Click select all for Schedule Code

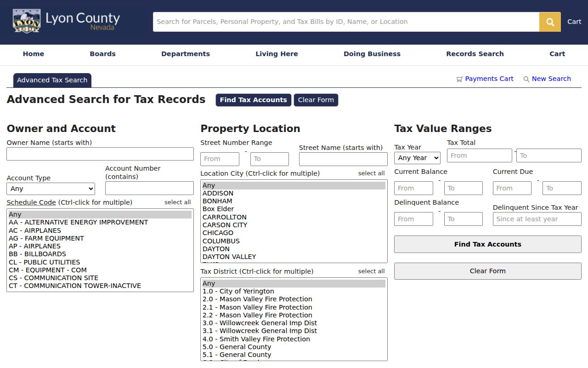tap(178, 202)
